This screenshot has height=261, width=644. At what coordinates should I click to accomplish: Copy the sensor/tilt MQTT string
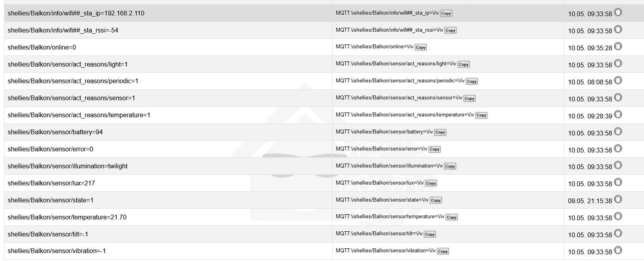tap(429, 234)
